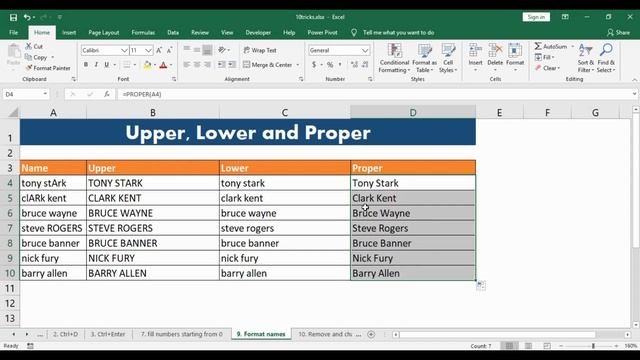Collapse the ribbon
Viewport: 640px width, 360px height.
point(634,80)
